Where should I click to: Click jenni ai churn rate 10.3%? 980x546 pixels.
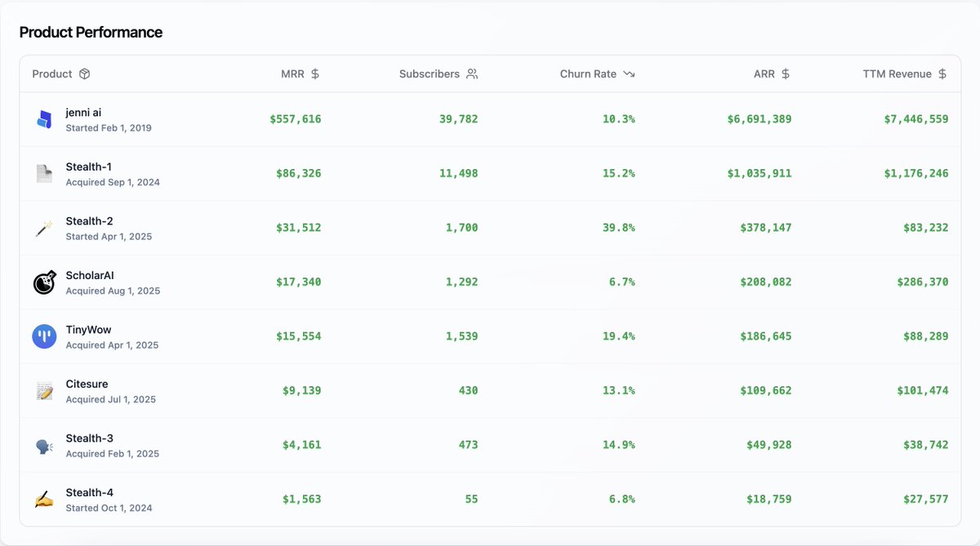point(619,119)
